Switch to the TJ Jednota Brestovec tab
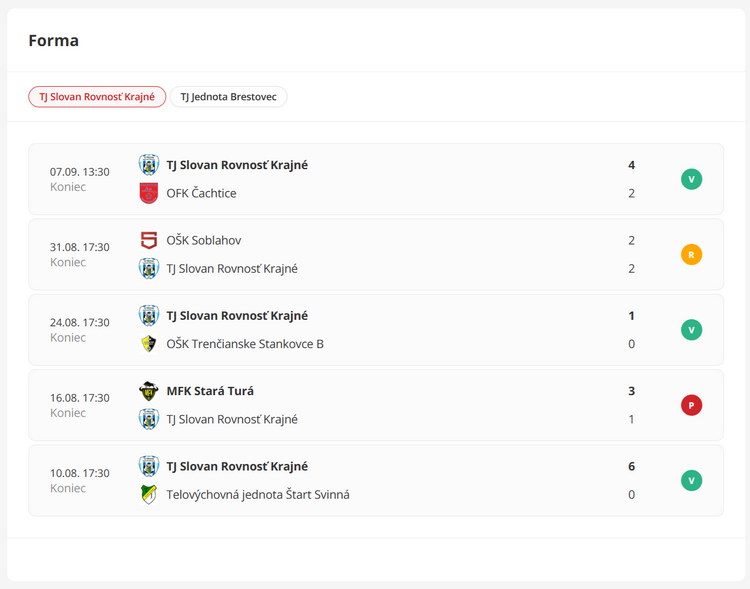 pyautogui.click(x=228, y=97)
